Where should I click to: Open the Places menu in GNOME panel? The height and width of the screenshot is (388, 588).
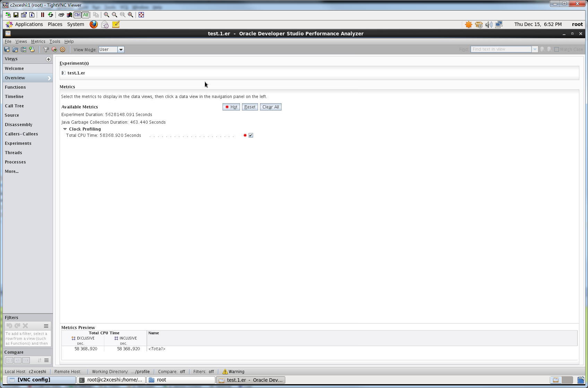click(55, 24)
